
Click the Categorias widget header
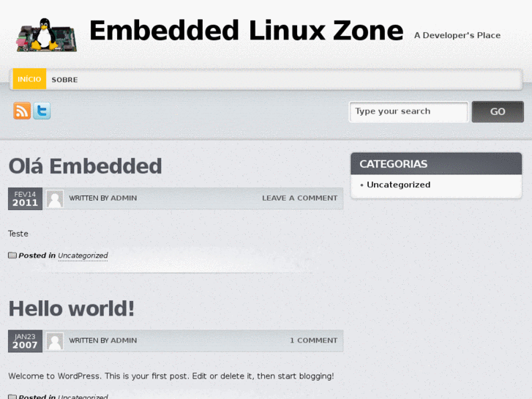click(x=436, y=164)
